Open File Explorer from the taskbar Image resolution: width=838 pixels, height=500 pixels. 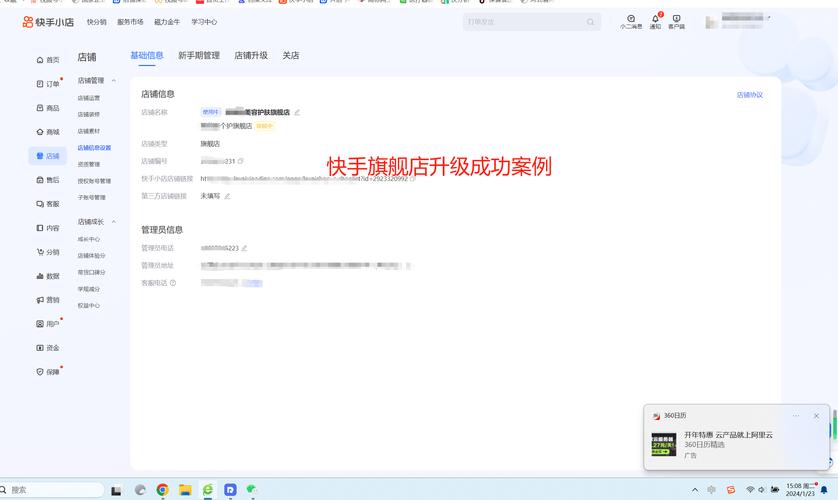point(185,489)
